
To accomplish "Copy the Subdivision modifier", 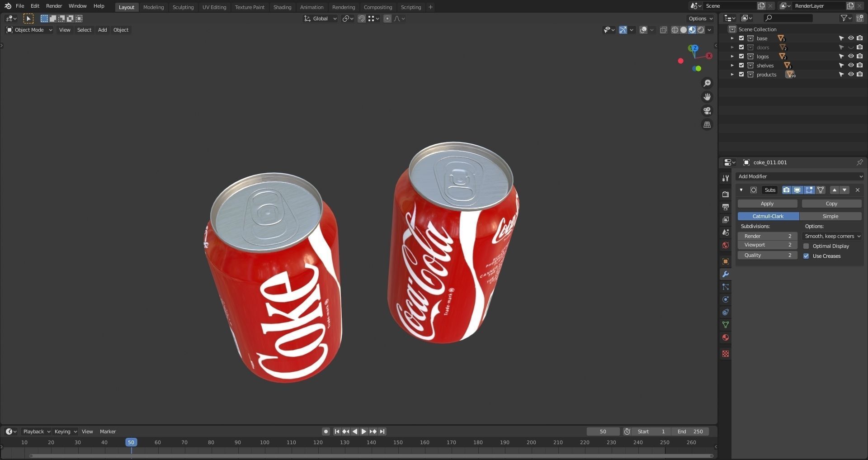I will 831,204.
